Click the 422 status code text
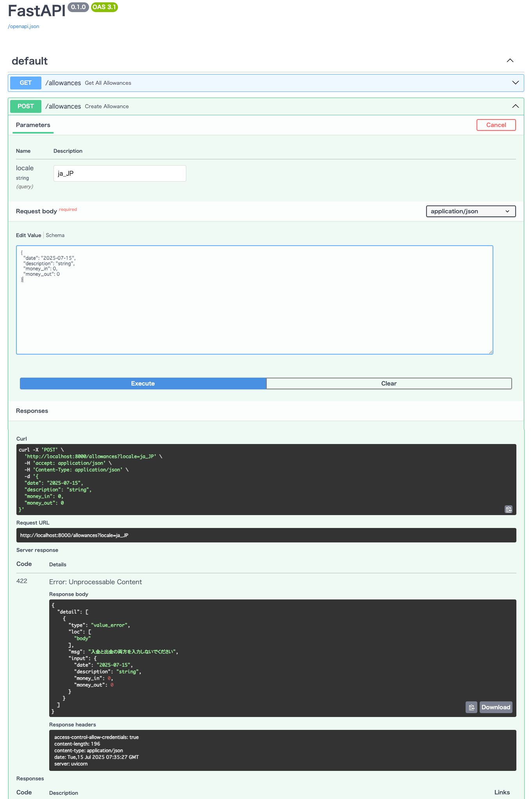The image size is (532, 799). (x=22, y=581)
